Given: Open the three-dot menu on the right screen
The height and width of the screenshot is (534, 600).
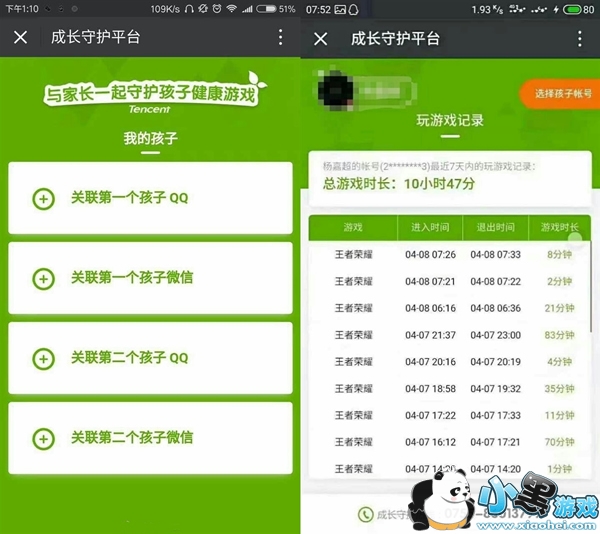Looking at the screenshot, I should tap(580, 39).
